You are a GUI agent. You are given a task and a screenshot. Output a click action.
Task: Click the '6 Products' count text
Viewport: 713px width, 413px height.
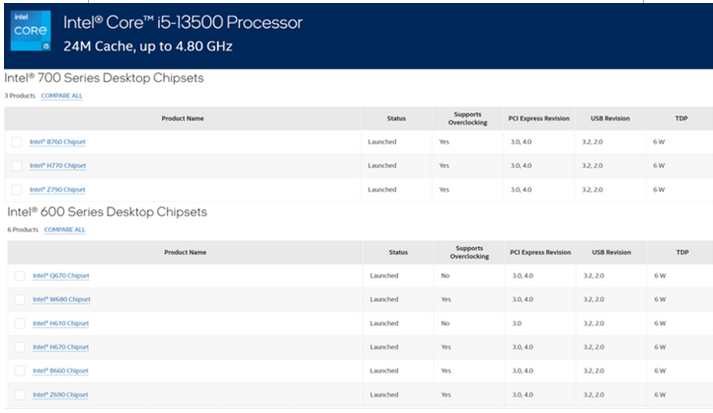pyautogui.click(x=23, y=230)
